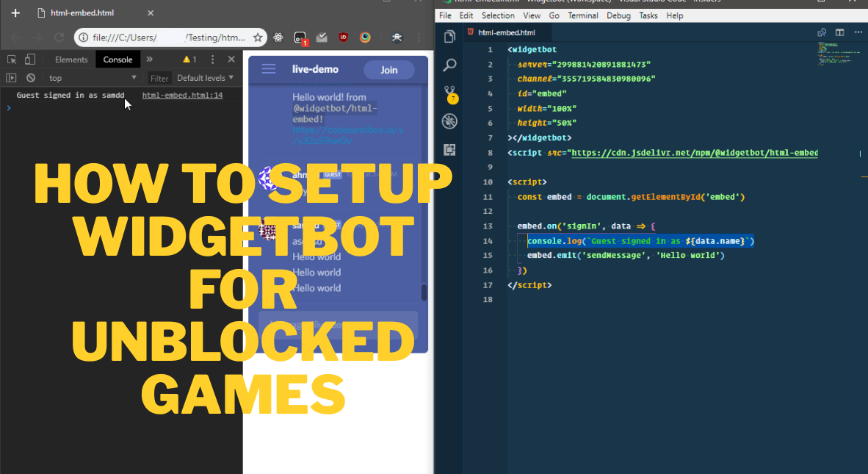Activate the DevTools element inspector picker
The height and width of the screenshot is (474, 868).
tap(12, 60)
